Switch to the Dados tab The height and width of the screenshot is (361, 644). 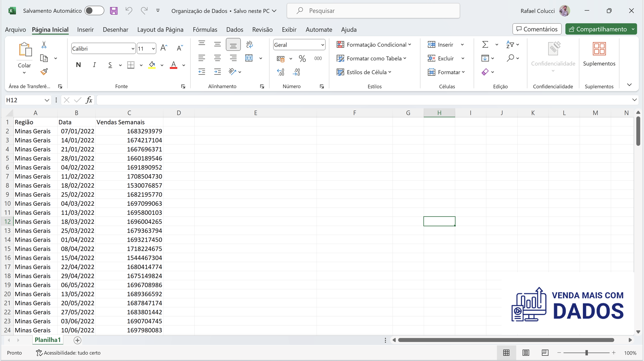[x=235, y=29]
